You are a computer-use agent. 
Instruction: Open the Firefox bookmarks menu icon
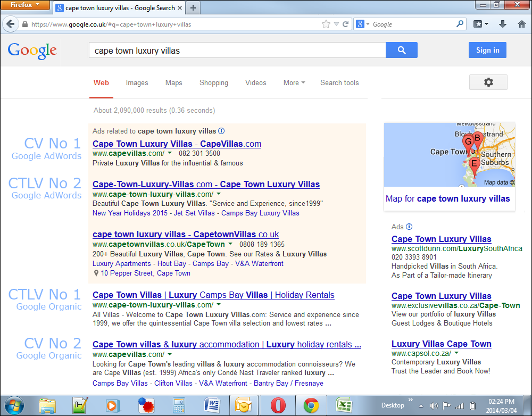coord(481,24)
